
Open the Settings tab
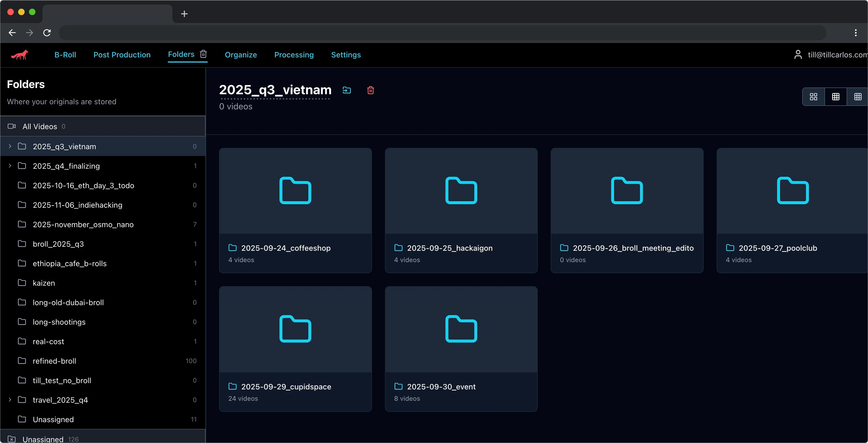(x=346, y=55)
